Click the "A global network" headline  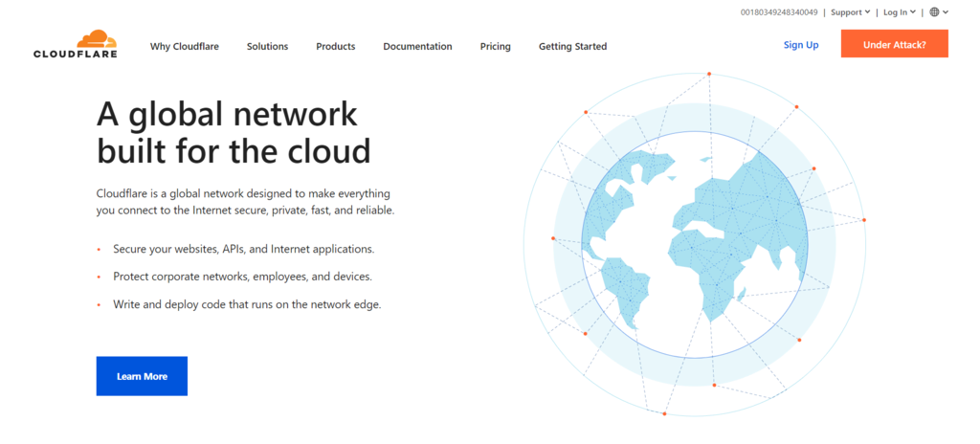pos(227,115)
